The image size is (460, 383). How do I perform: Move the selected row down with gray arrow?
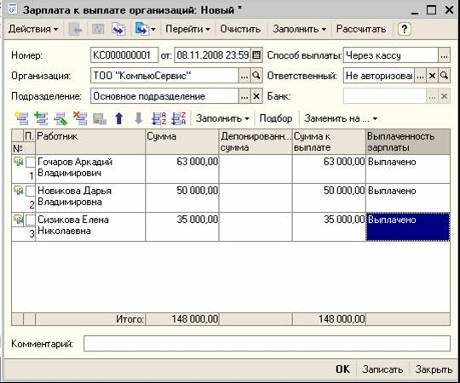click(139, 118)
